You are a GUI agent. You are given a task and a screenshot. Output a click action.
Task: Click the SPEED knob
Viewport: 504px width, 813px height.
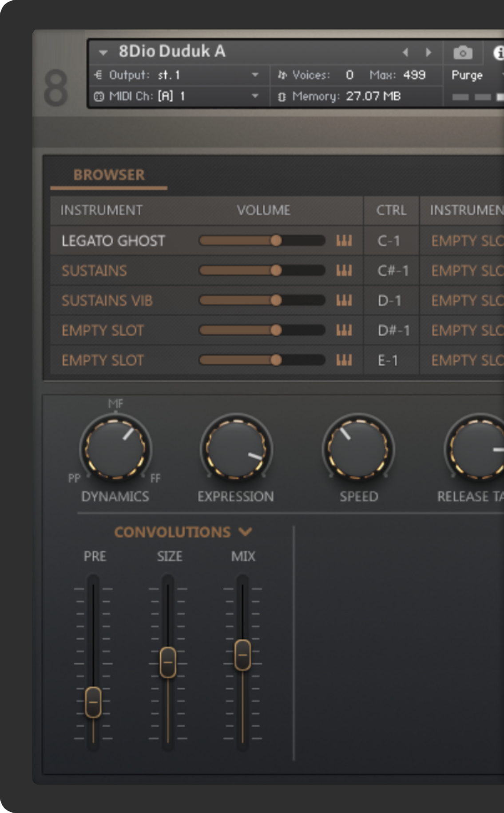[x=358, y=449]
